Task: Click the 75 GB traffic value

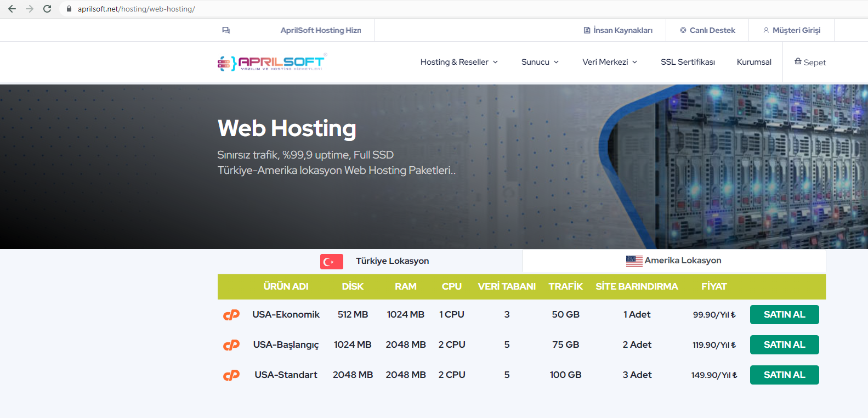Action: coord(566,344)
